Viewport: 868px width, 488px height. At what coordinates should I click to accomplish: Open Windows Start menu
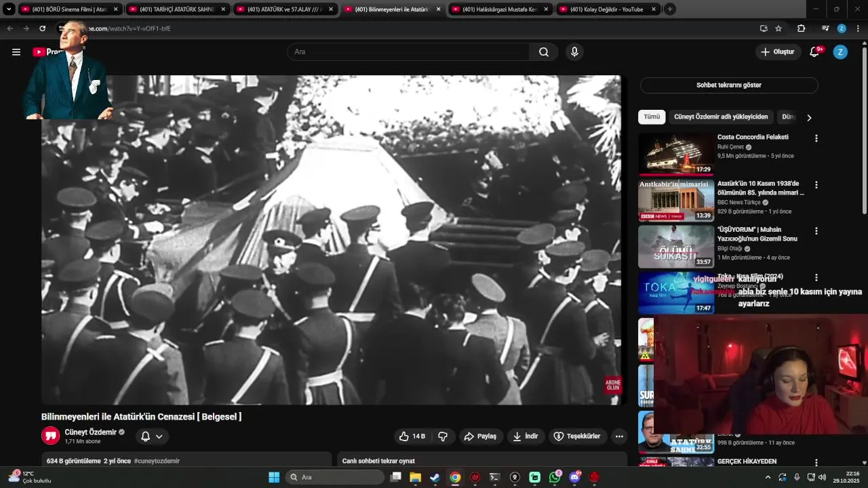point(274,477)
